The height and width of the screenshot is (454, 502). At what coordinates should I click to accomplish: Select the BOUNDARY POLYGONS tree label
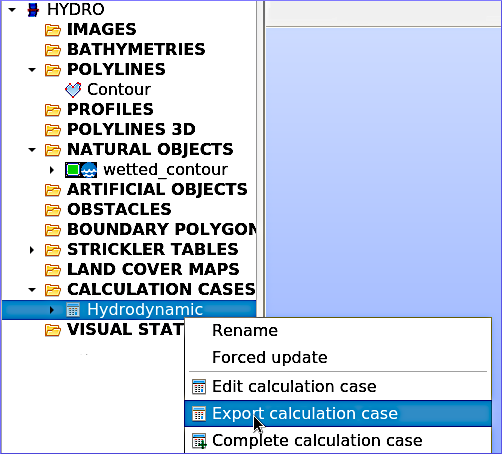click(x=162, y=230)
